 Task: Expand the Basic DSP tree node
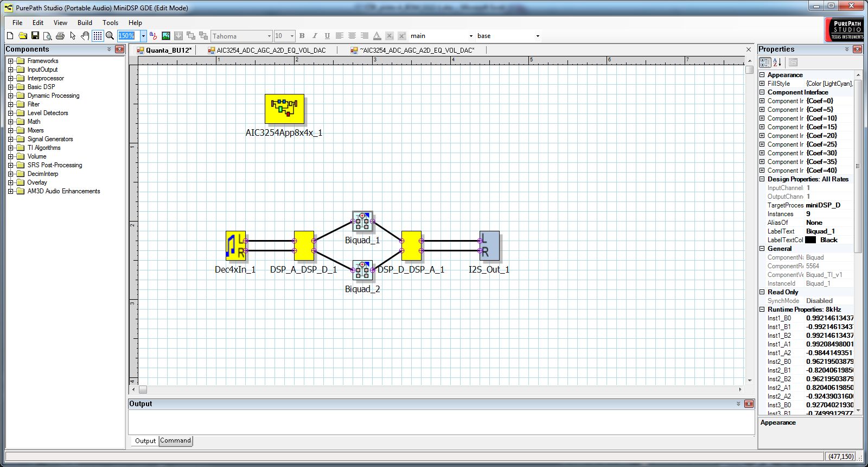click(10, 87)
